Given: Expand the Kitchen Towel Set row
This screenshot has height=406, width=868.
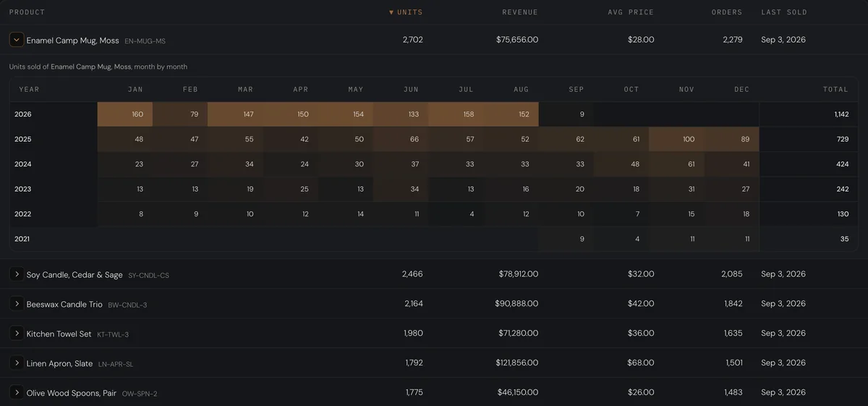Looking at the screenshot, I should tap(17, 334).
